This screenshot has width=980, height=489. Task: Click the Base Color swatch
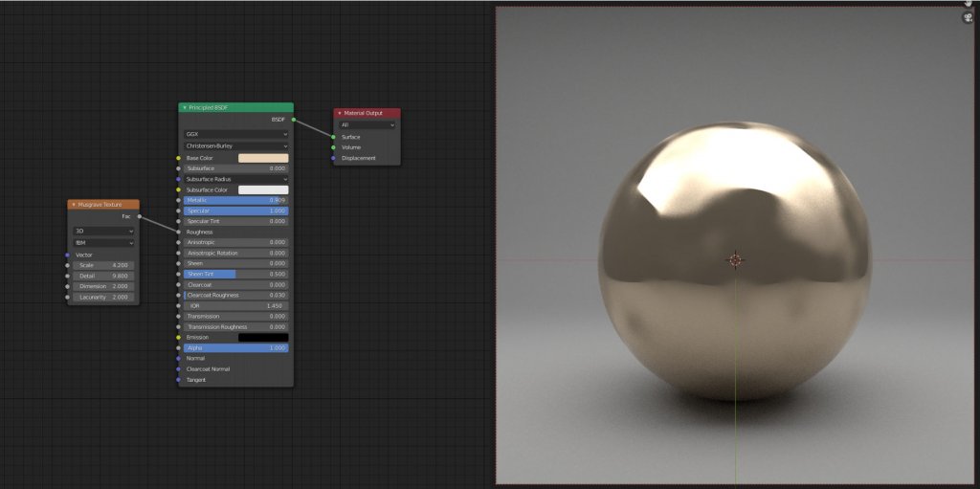click(x=262, y=158)
